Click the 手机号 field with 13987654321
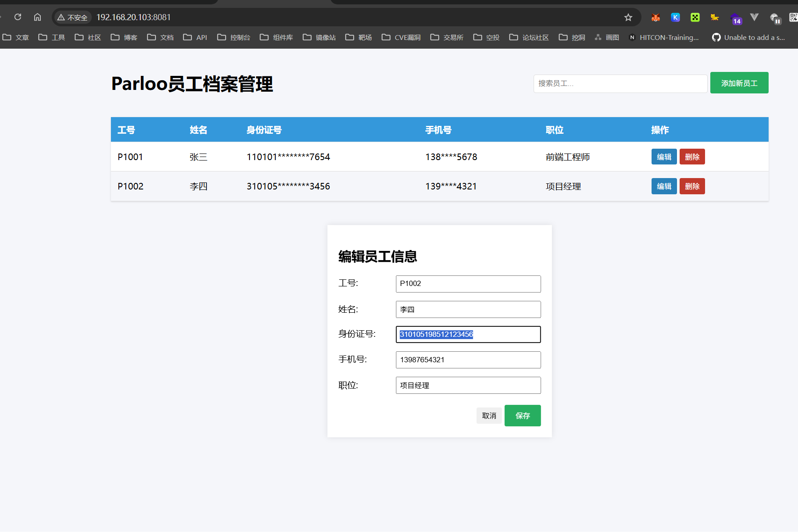Screen dimensions: 798x532 (x=468, y=360)
